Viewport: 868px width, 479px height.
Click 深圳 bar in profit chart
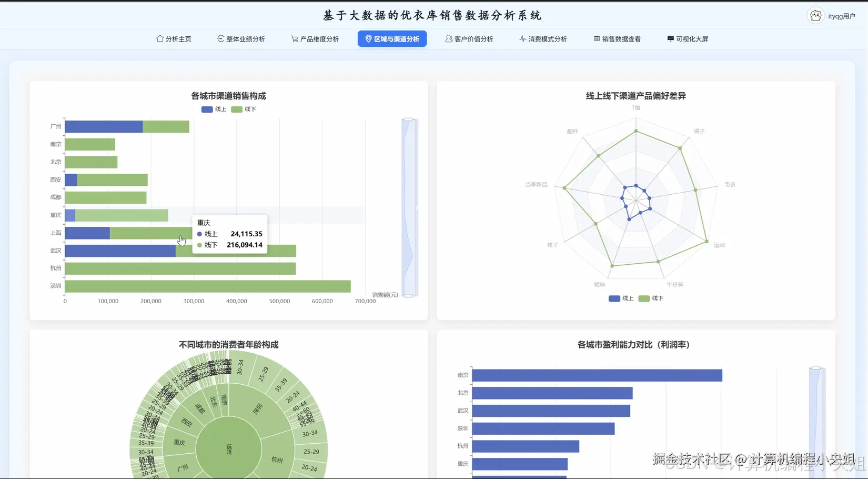pyautogui.click(x=543, y=428)
